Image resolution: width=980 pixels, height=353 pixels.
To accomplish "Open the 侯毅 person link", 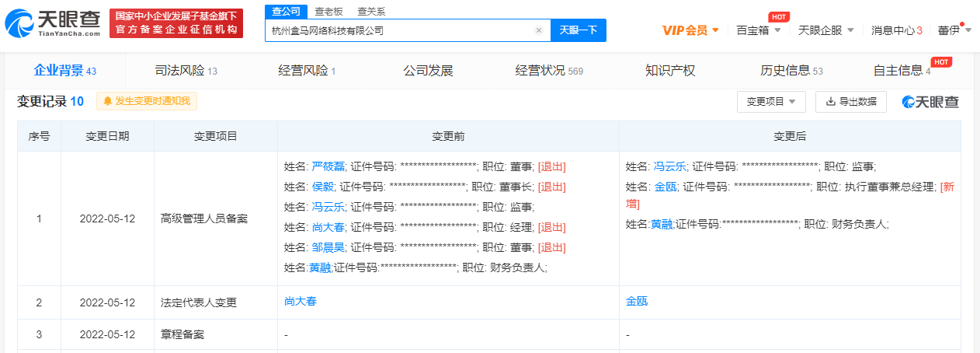I will [x=321, y=187].
